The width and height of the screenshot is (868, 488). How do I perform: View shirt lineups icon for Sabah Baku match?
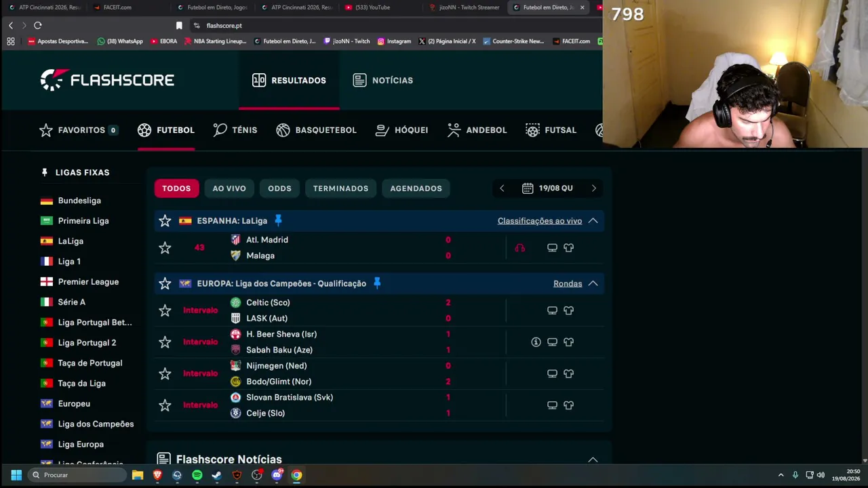(x=568, y=342)
